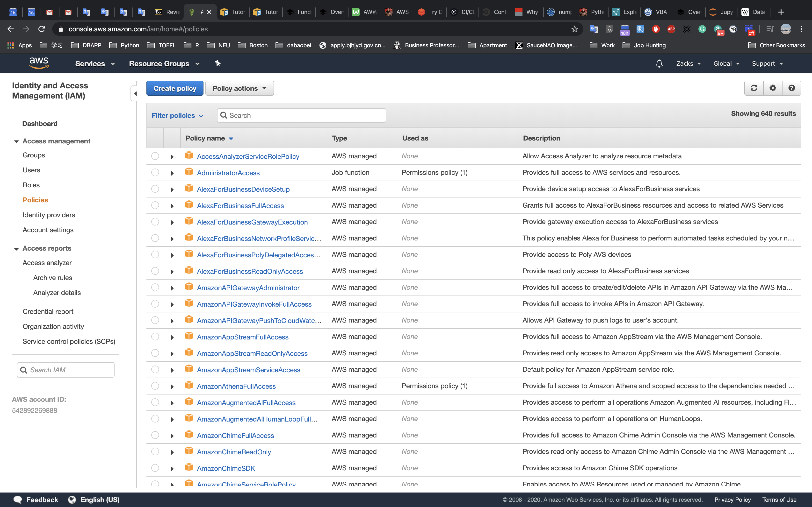The height and width of the screenshot is (507, 812).
Task: Expand the AccessAnalyzerServiceRolePolicy row details
Action: pyautogui.click(x=172, y=157)
